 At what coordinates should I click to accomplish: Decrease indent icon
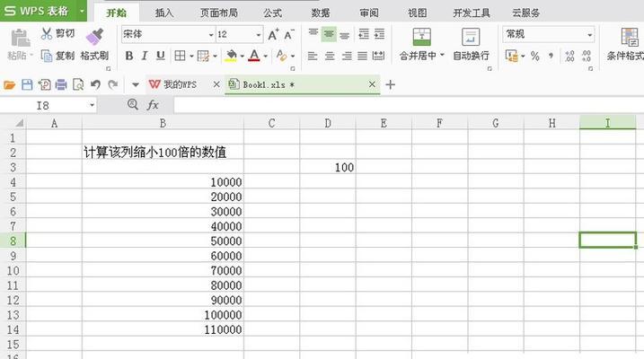[364, 34]
